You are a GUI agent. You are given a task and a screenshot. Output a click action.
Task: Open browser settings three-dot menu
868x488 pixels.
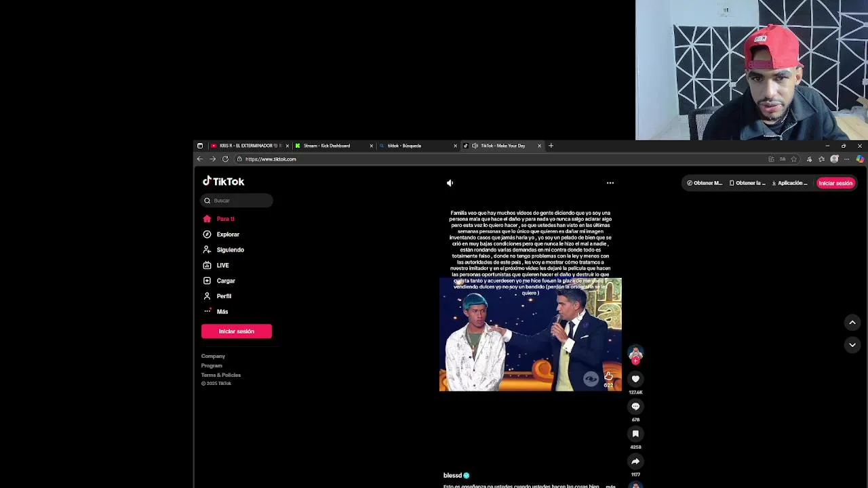(846, 159)
